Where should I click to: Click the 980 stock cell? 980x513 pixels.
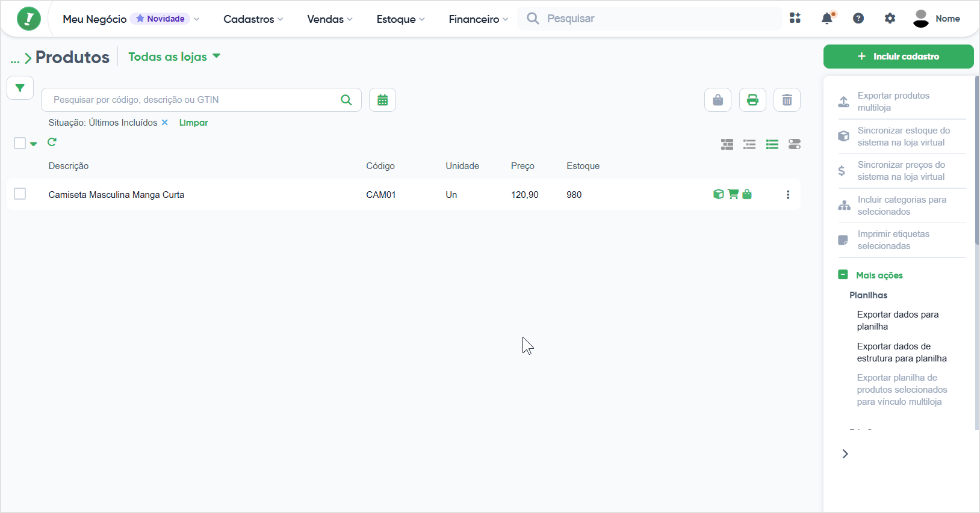pyautogui.click(x=574, y=195)
